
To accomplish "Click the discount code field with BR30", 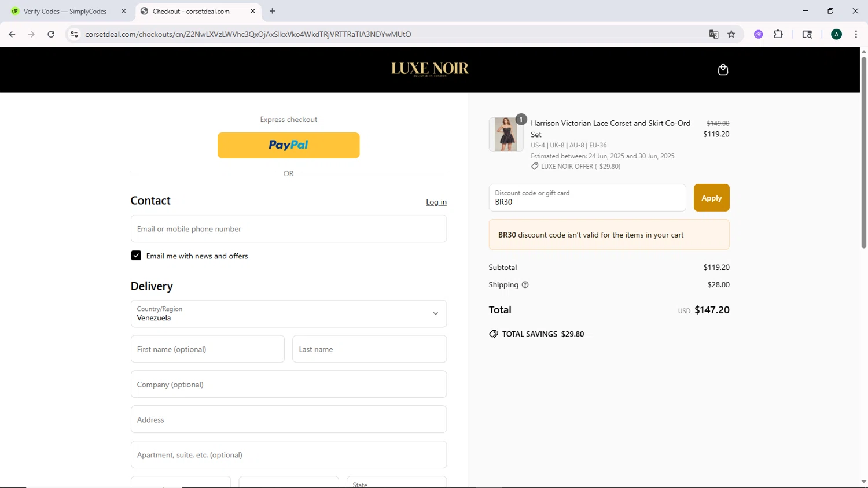I will [587, 198].
